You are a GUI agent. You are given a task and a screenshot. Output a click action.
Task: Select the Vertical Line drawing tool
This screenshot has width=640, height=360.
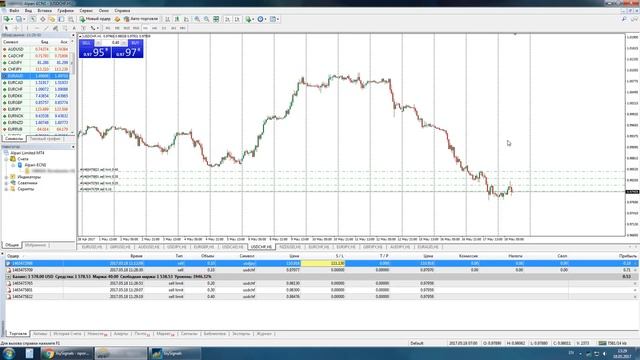pos(27,28)
